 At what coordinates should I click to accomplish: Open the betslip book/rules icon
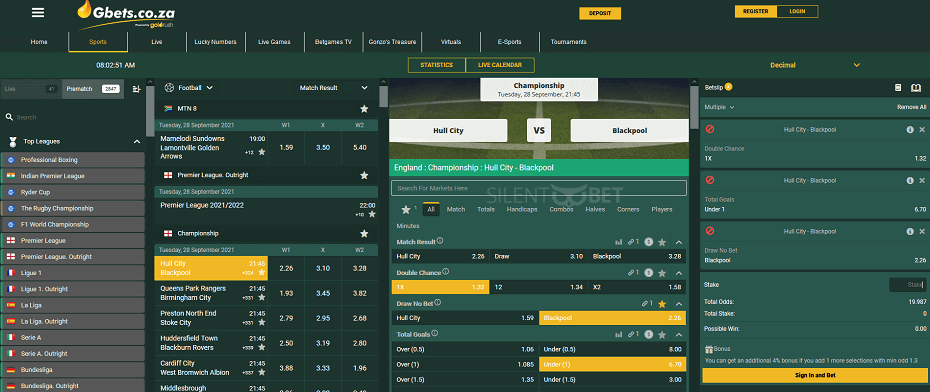pos(916,88)
